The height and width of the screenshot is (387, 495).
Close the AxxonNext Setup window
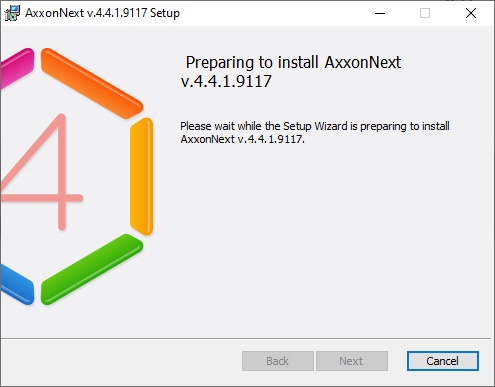coord(471,13)
